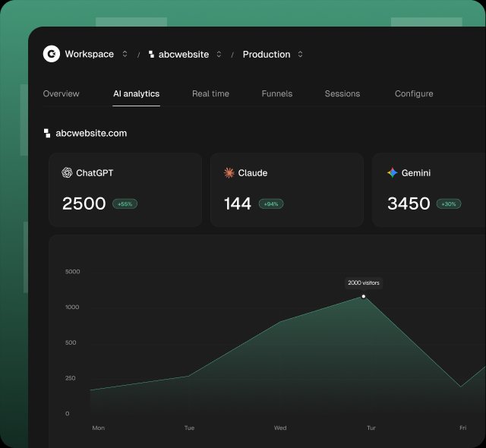This screenshot has width=486, height=448.
Task: Click the round workspace logo icon
Action: [52, 54]
